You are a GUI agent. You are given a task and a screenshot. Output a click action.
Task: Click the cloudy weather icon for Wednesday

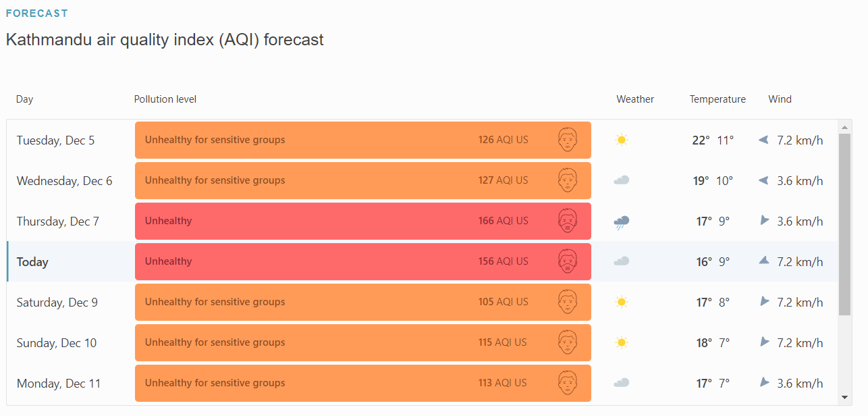(x=622, y=180)
